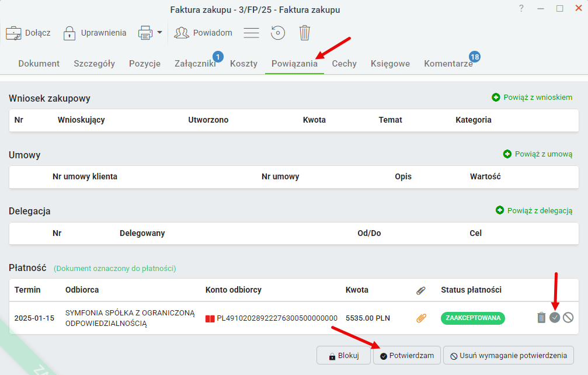Click Powiadom to notify users
Image resolution: width=588 pixels, height=375 pixels.
coord(203,33)
